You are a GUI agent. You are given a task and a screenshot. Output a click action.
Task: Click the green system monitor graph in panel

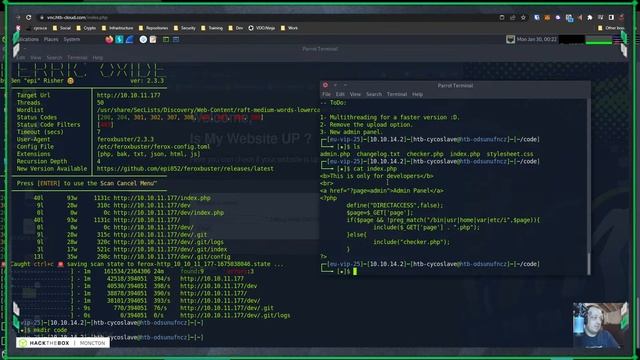599,40
